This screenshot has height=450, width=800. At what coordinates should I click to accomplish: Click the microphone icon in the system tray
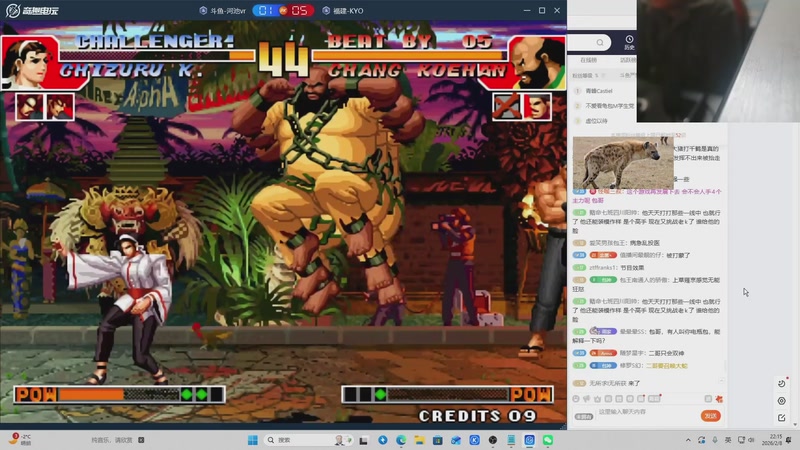pyautogui.click(x=715, y=440)
